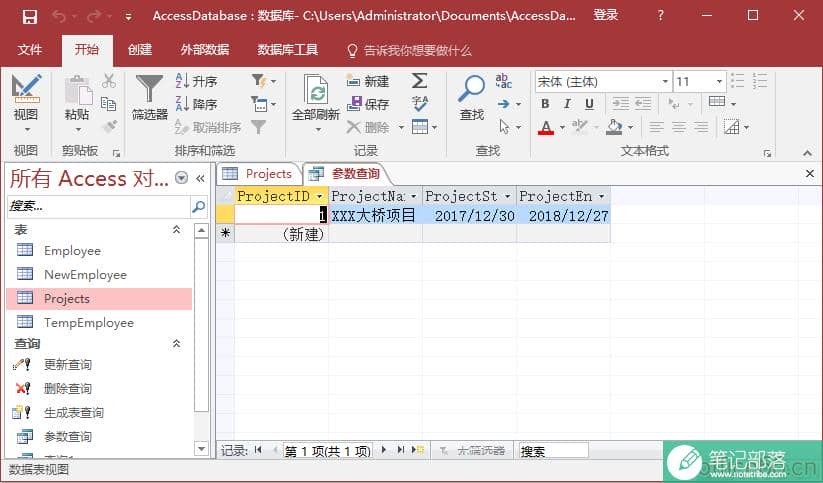
Task: Toggle Italic formatting
Action: pos(567,104)
